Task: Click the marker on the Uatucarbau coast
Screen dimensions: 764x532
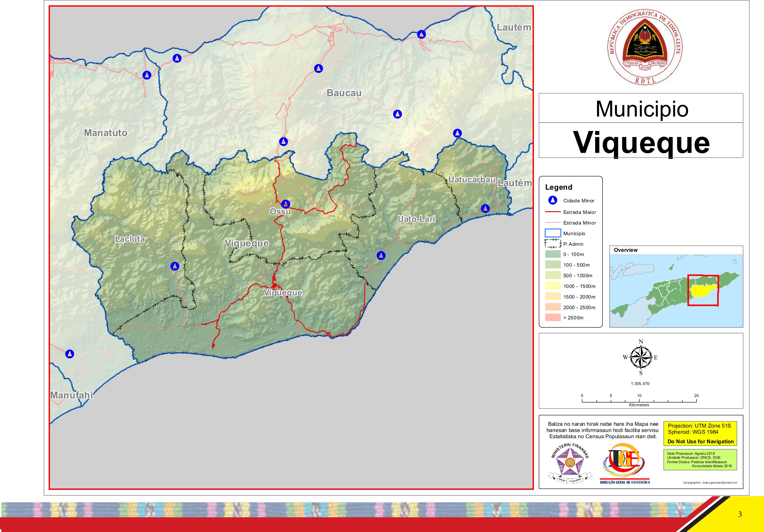Action: click(485, 208)
